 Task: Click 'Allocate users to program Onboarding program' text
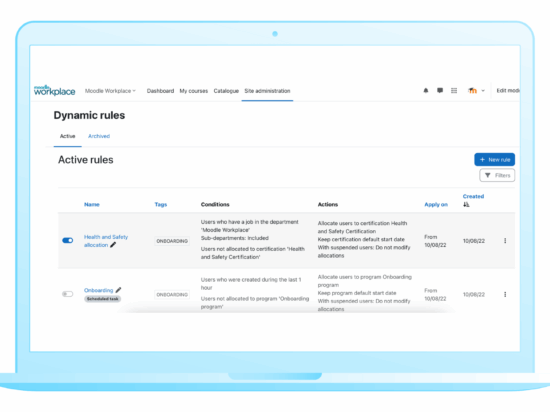coord(365,281)
